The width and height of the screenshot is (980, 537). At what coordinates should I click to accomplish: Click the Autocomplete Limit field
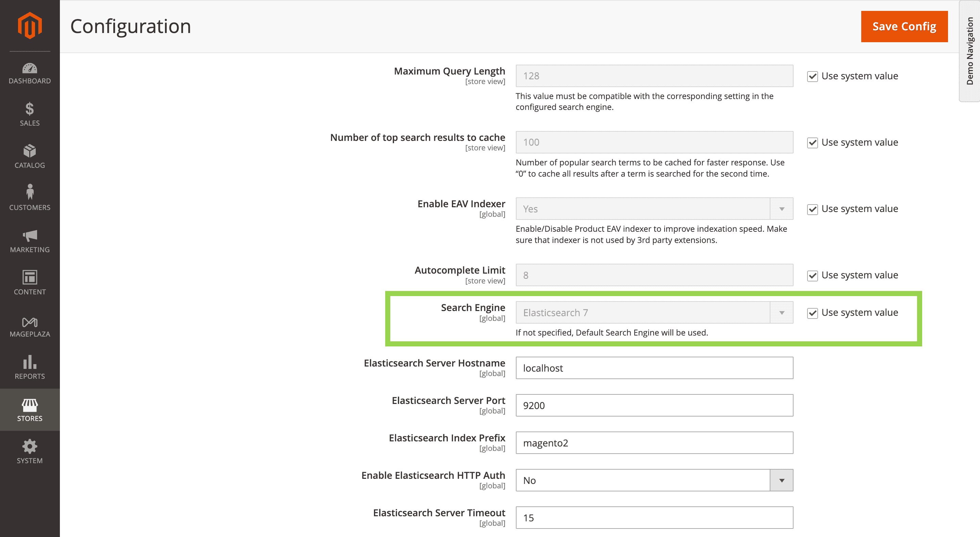coord(654,275)
